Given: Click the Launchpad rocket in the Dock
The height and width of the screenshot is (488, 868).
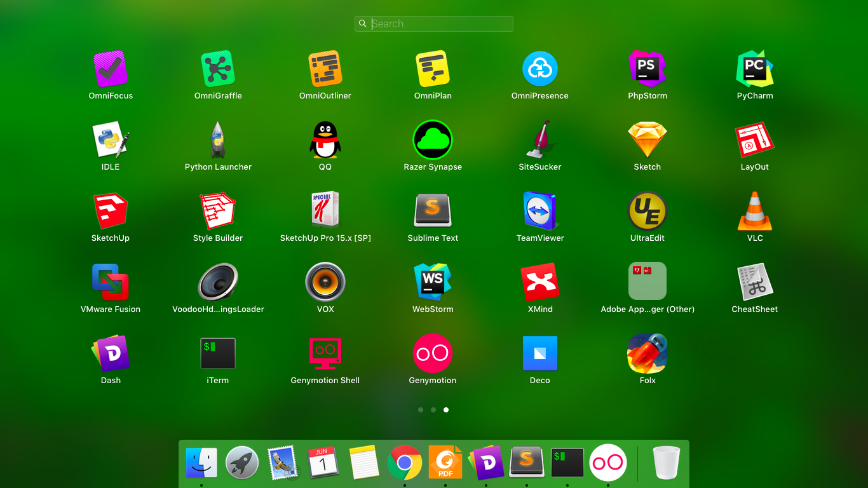Looking at the screenshot, I should pos(242,463).
